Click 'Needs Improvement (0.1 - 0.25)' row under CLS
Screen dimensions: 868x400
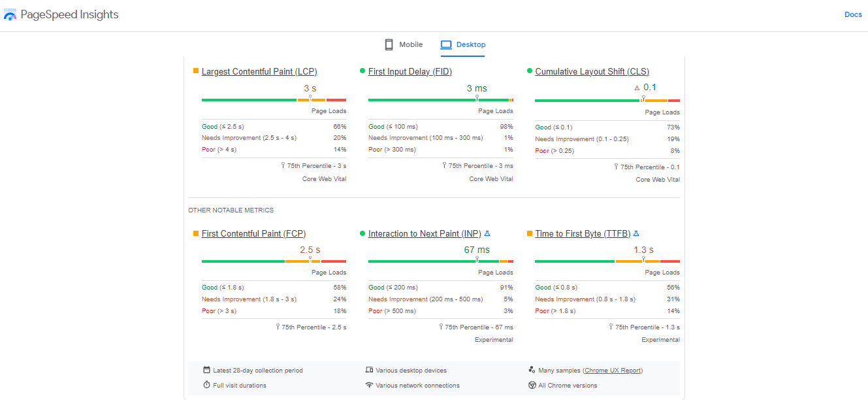coord(607,139)
